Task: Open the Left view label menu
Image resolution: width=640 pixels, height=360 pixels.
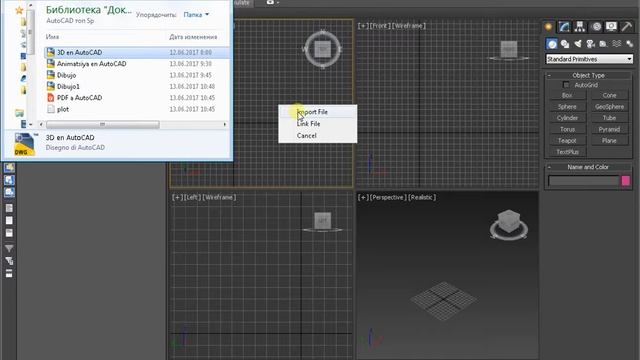Action: tap(192, 197)
